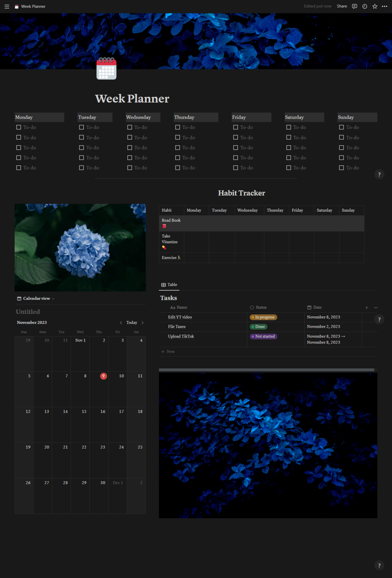Add a New row to Tasks
392x578 pixels.
click(x=168, y=352)
